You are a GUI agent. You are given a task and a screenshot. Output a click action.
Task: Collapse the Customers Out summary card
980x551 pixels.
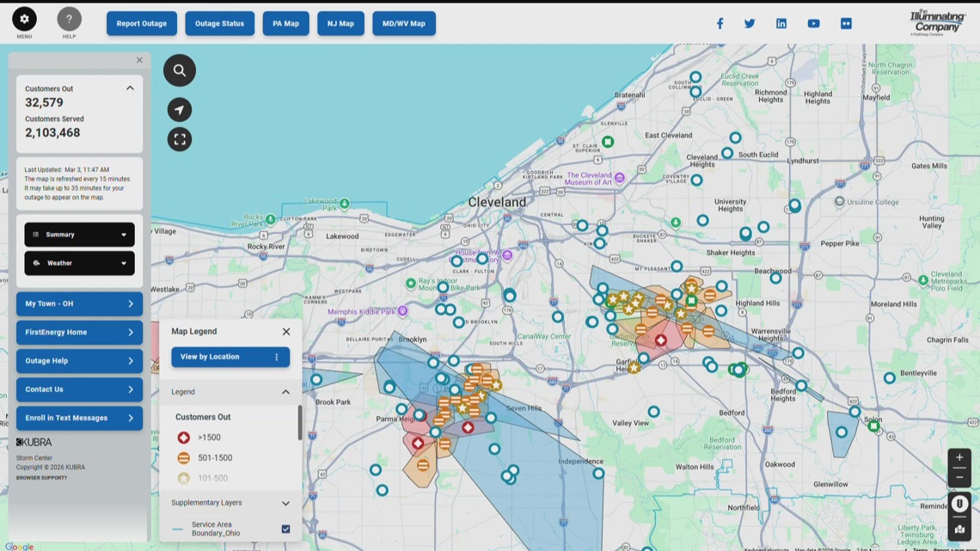pyautogui.click(x=130, y=88)
